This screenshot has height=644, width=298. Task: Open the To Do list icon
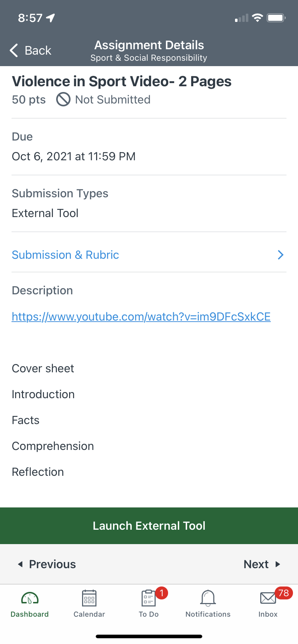click(148, 599)
